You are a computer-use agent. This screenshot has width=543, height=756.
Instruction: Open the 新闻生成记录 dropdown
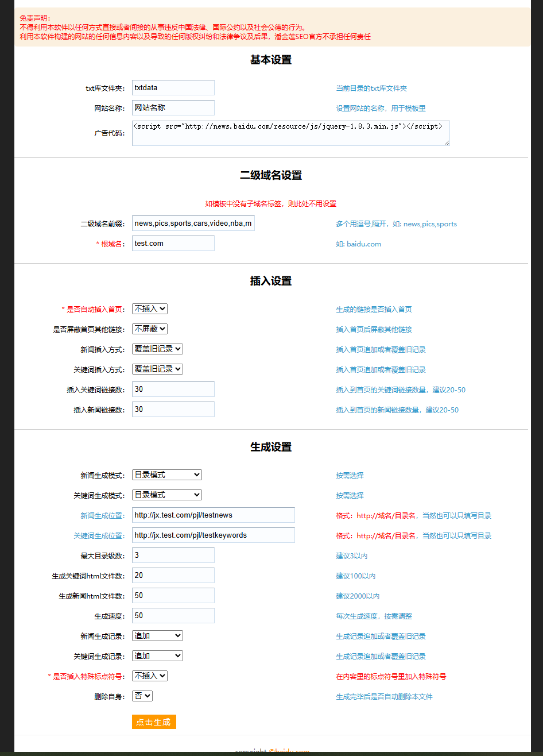(x=157, y=635)
